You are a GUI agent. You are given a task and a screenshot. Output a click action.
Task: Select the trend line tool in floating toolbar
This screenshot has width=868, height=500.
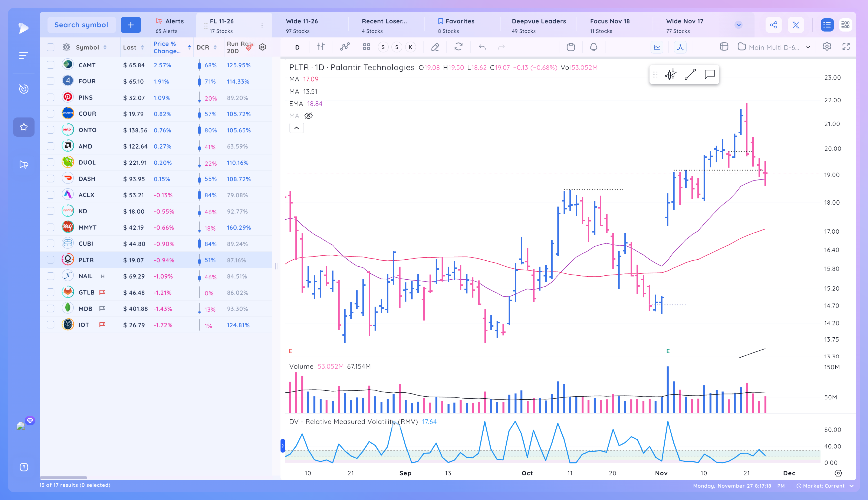(690, 74)
